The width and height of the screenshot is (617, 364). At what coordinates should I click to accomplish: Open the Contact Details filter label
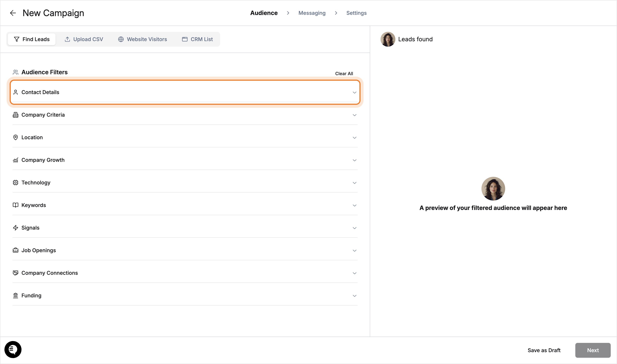click(x=40, y=92)
